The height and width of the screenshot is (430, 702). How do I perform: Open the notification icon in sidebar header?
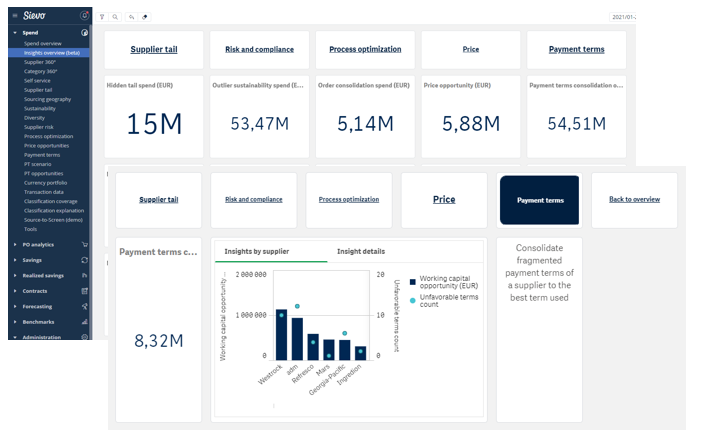84,16
